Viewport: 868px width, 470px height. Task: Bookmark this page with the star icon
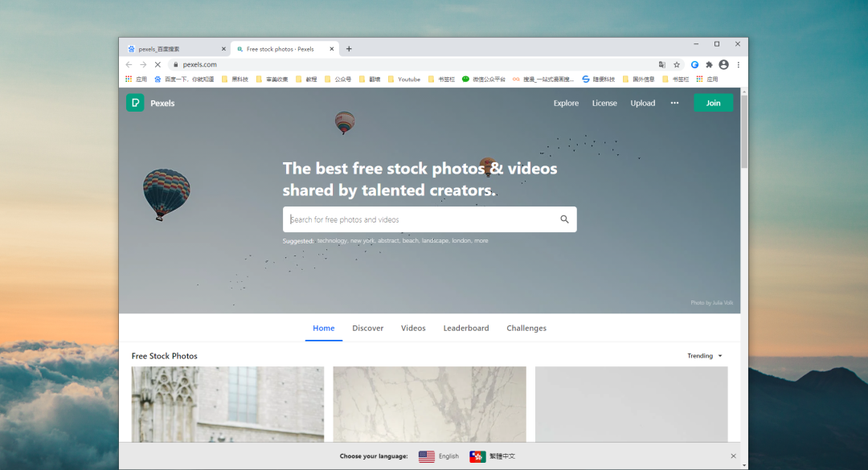677,65
